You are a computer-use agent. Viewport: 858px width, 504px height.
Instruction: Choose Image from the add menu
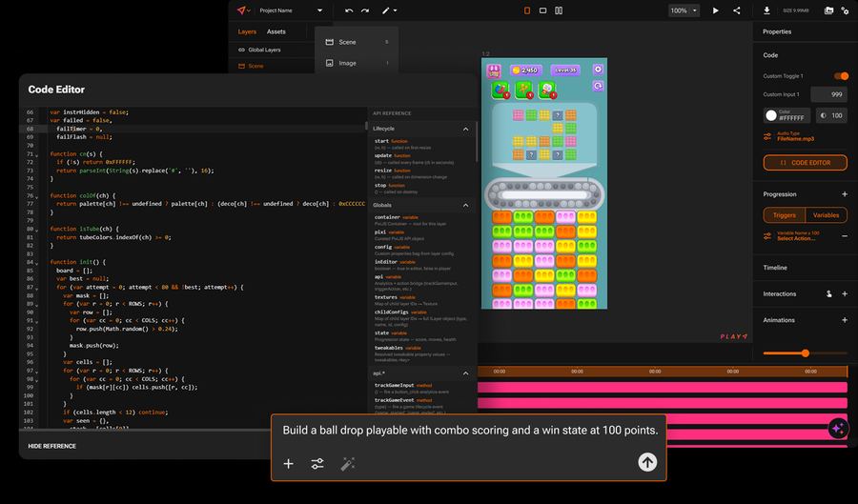(x=357, y=63)
